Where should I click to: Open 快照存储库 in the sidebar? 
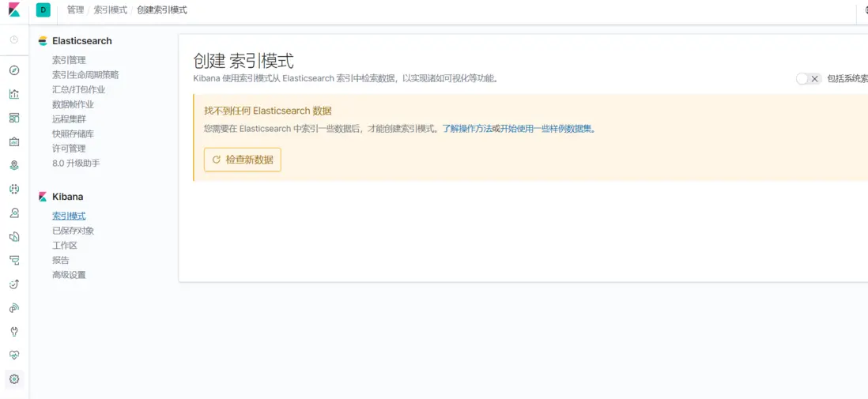73,134
